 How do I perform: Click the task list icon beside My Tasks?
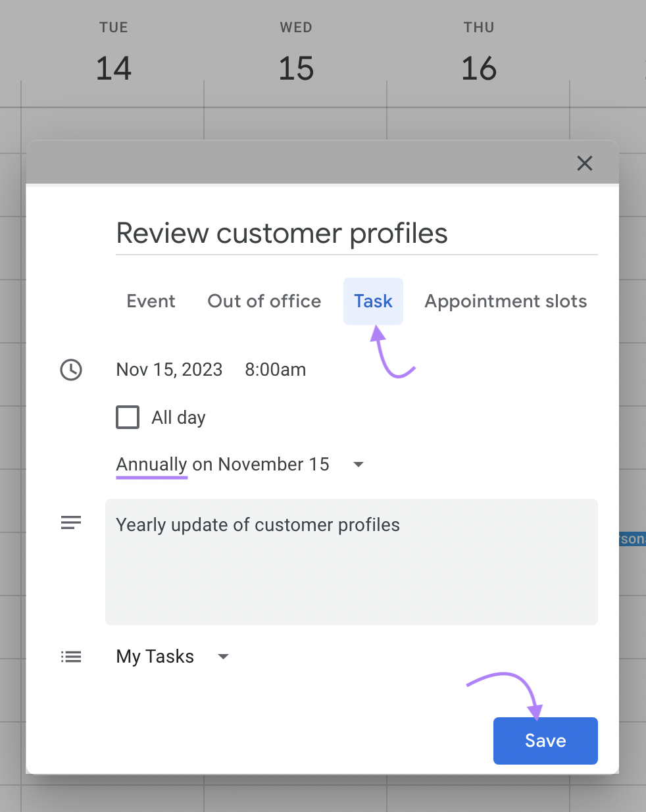pyautogui.click(x=71, y=656)
